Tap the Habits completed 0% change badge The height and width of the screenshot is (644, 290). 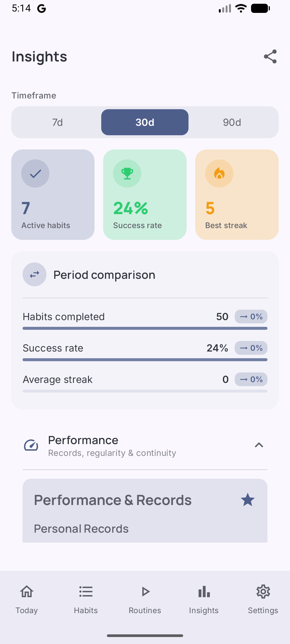tap(251, 317)
